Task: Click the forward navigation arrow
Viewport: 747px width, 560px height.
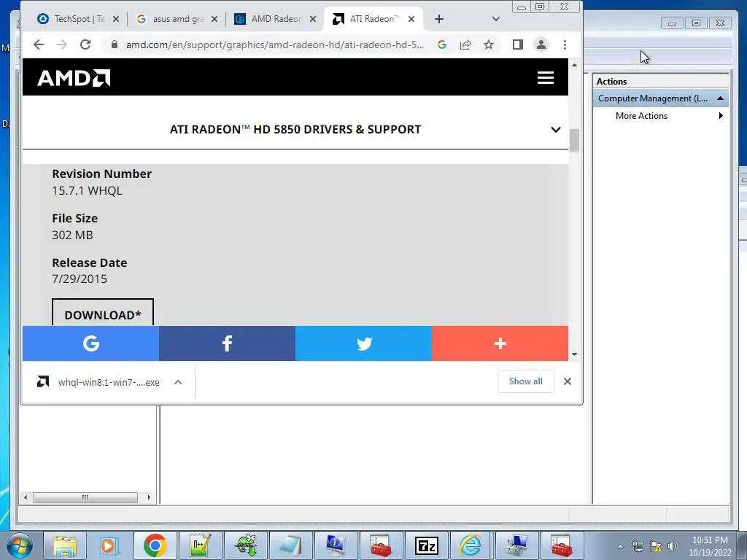Action: 62,44
